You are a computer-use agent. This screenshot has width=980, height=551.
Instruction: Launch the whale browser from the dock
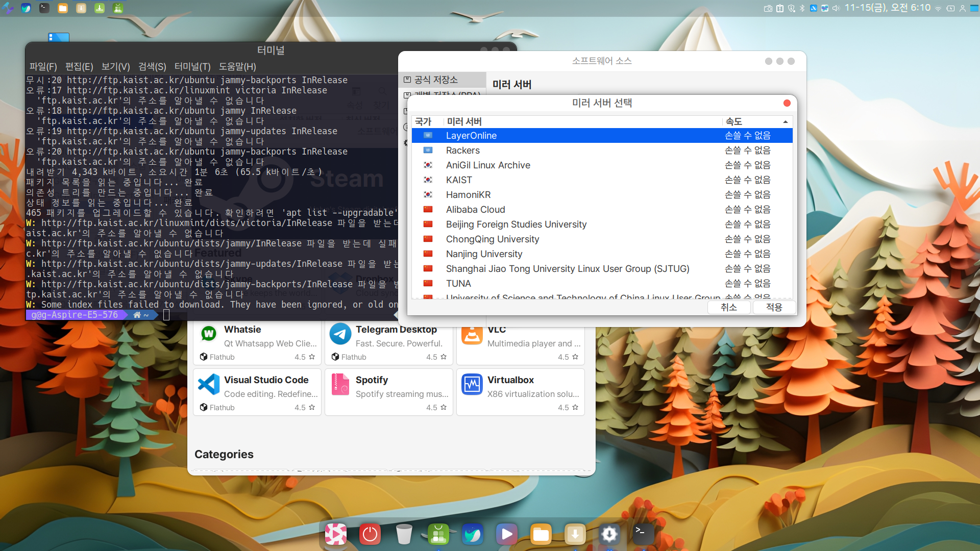(473, 534)
